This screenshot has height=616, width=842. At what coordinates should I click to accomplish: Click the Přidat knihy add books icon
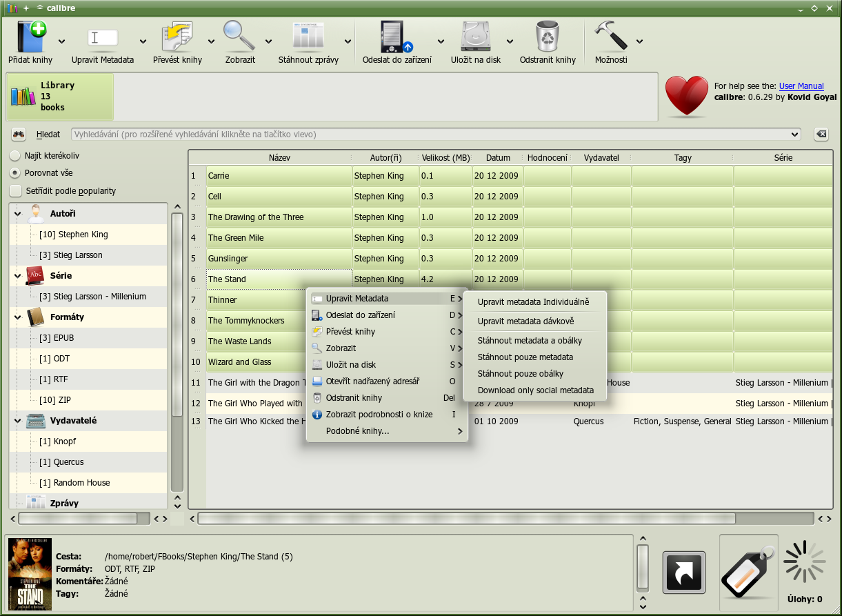pyautogui.click(x=30, y=36)
